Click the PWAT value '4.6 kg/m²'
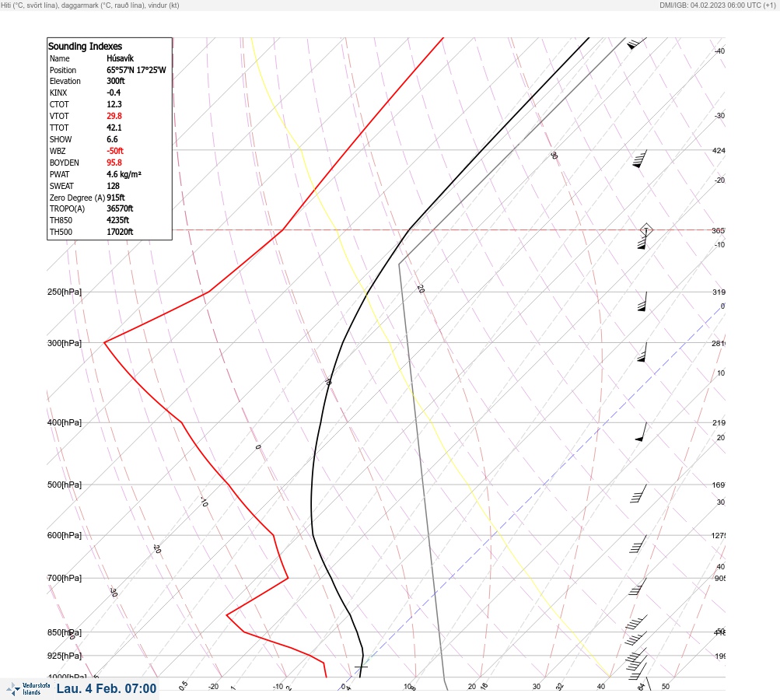 pos(124,174)
